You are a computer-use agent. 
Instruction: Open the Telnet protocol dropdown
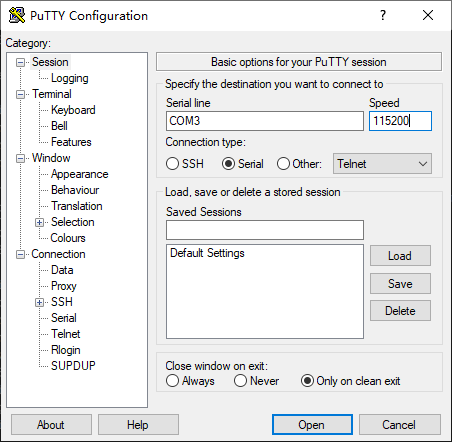coord(382,164)
